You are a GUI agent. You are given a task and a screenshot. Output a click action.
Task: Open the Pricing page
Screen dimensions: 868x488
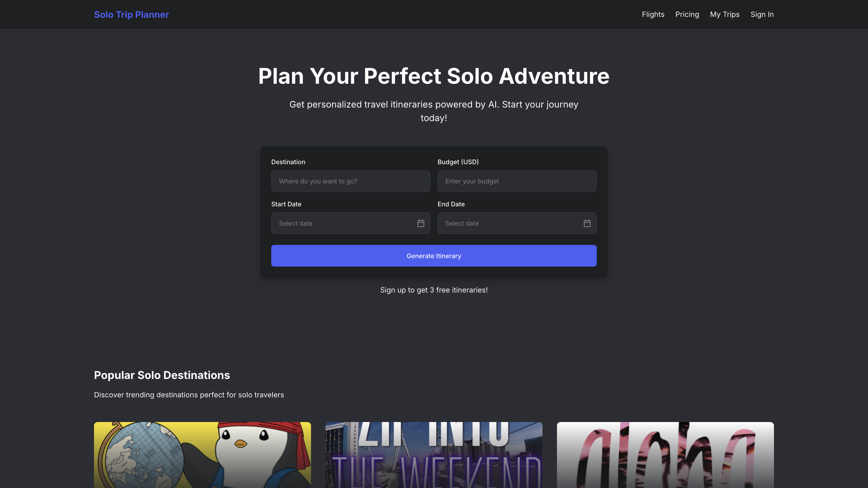[x=687, y=14]
